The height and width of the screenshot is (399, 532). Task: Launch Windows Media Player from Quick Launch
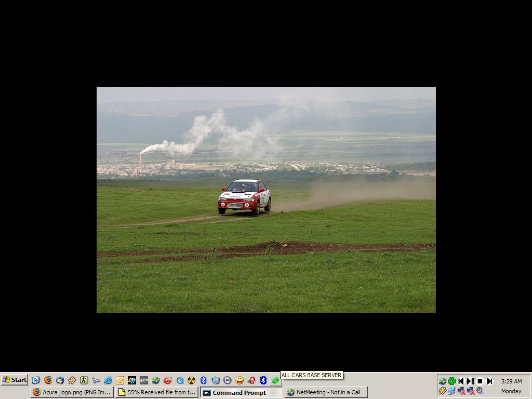(x=228, y=380)
